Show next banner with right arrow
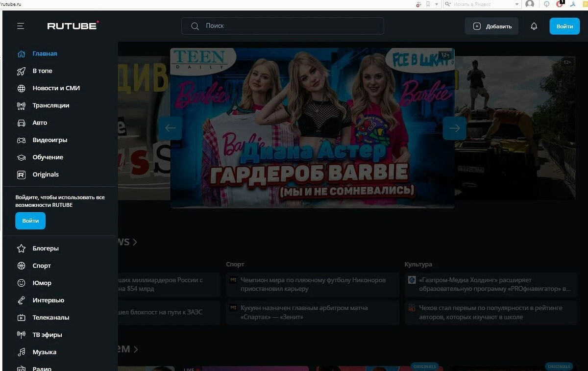This screenshot has height=371, width=588. coord(455,128)
